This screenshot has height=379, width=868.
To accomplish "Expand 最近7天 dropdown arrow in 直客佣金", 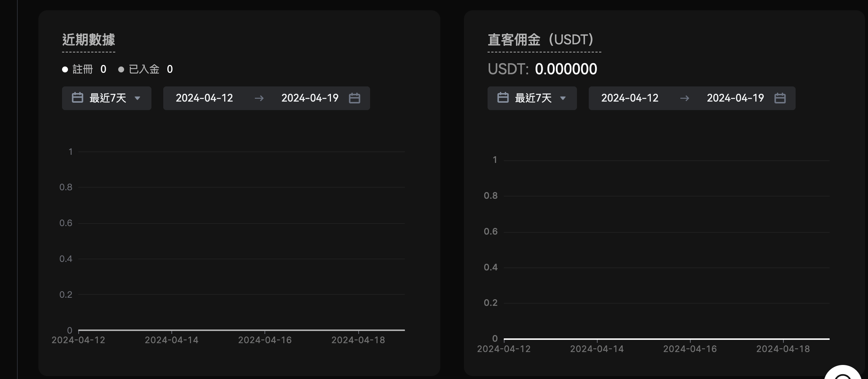I will click(x=563, y=98).
